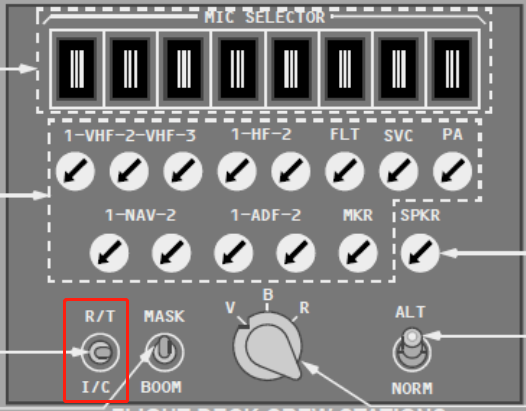
Task: Click the NAV 2 receiver volume knob
Action: click(x=171, y=253)
